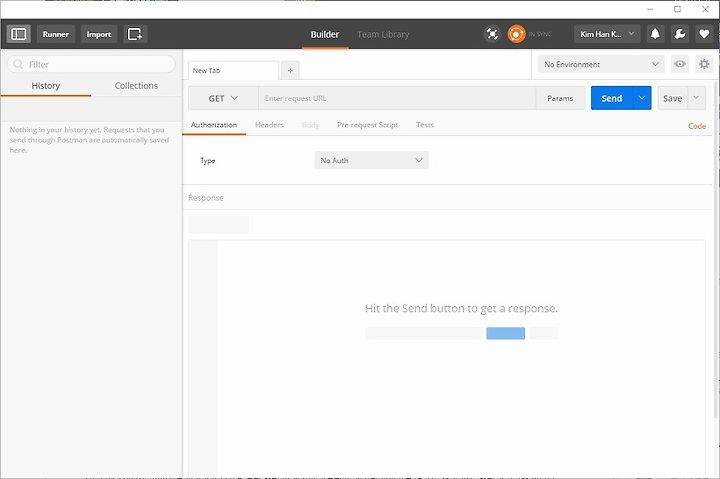Image resolution: width=720 pixels, height=479 pixels.
Task: Open the Authorization tab
Action: [214, 125]
